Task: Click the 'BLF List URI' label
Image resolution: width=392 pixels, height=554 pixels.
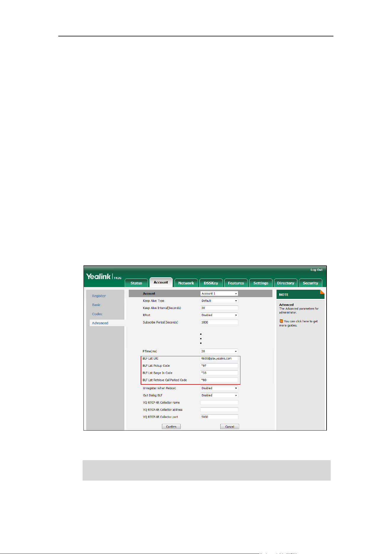Action: click(x=150, y=358)
